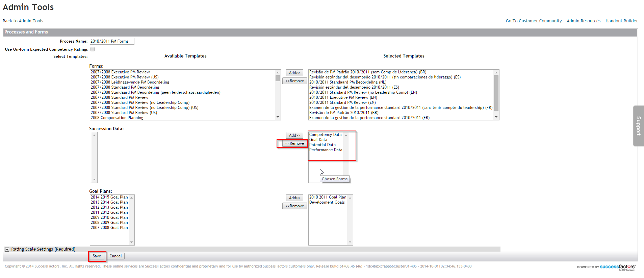Screen dimensions: 644x278
Task: Select '2010/2011 Executive PM Review (EN)'
Action: tap(401, 97)
